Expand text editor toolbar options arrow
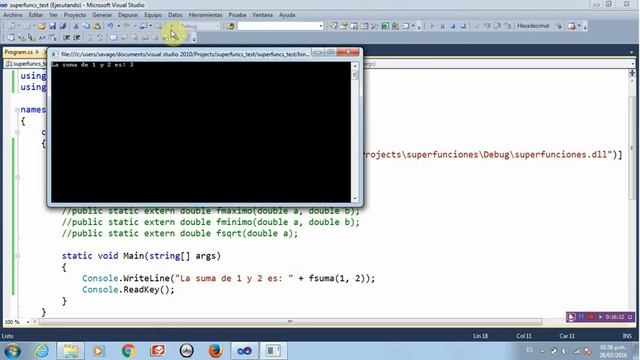The height and width of the screenshot is (360, 640). coord(194,38)
